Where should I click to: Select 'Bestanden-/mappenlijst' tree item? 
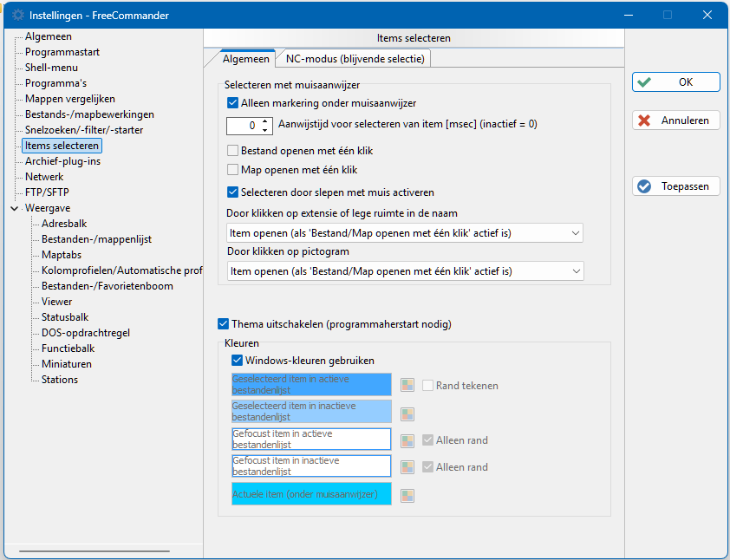[x=96, y=239]
